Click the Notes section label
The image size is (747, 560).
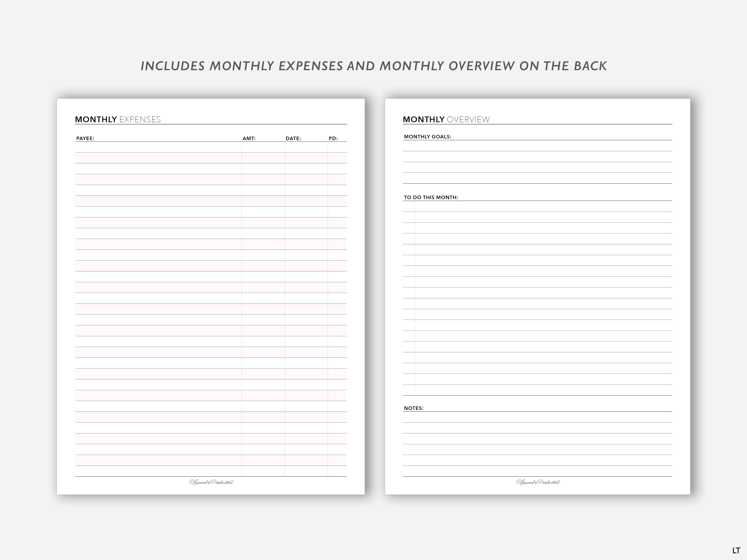coord(414,408)
